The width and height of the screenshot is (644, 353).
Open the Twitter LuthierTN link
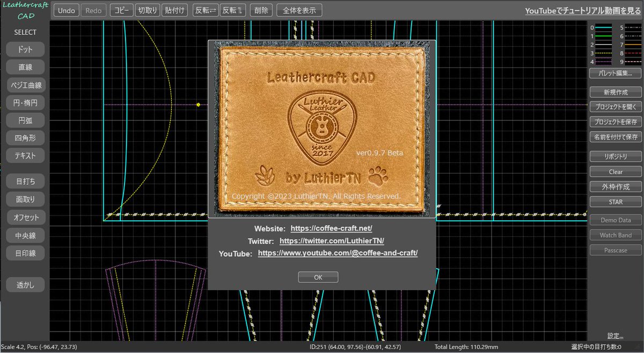[332, 241]
